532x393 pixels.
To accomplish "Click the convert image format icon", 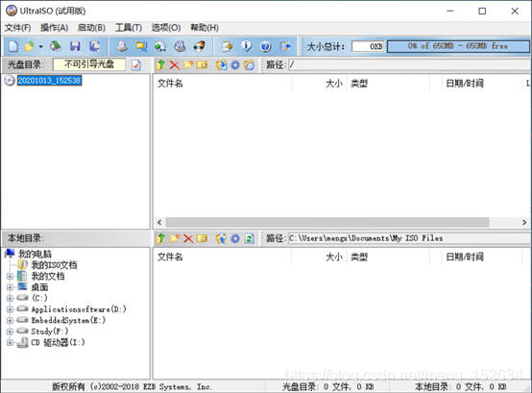I will point(141,46).
